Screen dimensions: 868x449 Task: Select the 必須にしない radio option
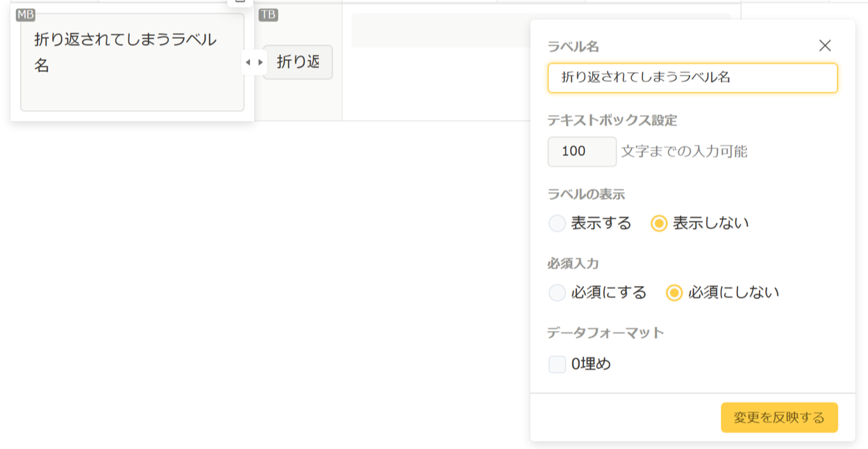(674, 293)
